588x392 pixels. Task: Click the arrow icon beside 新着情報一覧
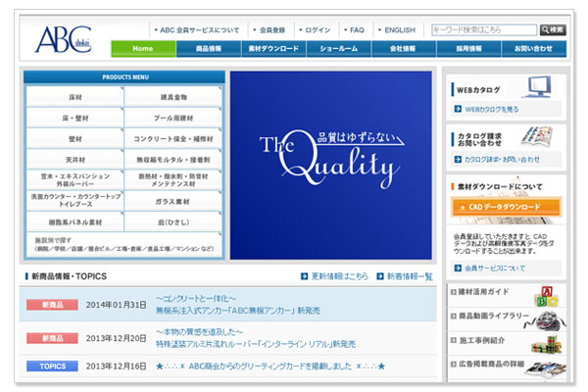pyautogui.click(x=379, y=276)
